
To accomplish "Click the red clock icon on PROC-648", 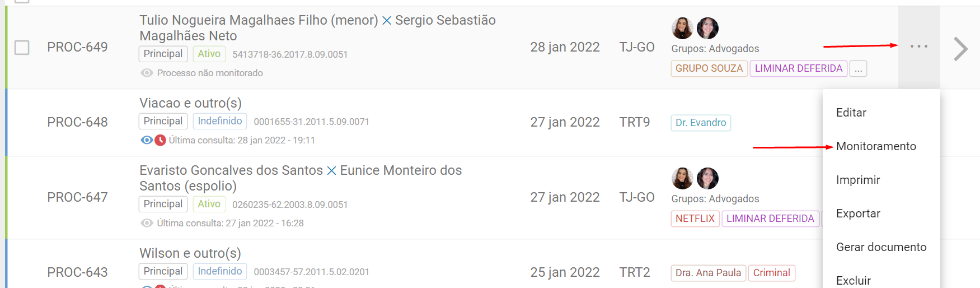I will 160,140.
